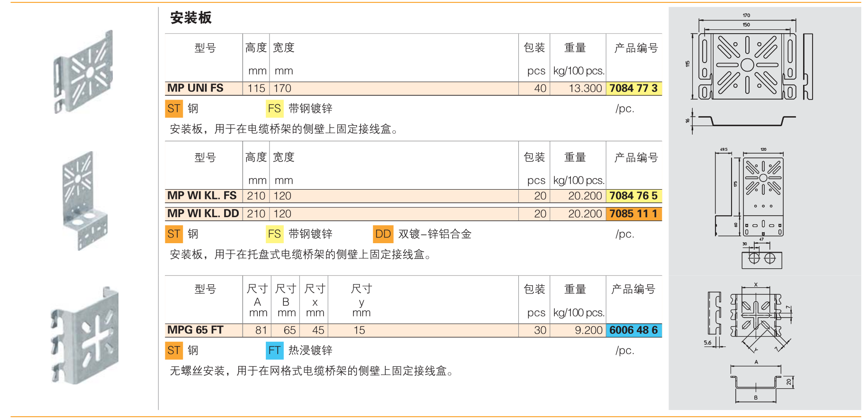868x420 pixels.
Task: Click the blue FT hot-dip galvanized badge
Action: pyautogui.click(x=274, y=350)
